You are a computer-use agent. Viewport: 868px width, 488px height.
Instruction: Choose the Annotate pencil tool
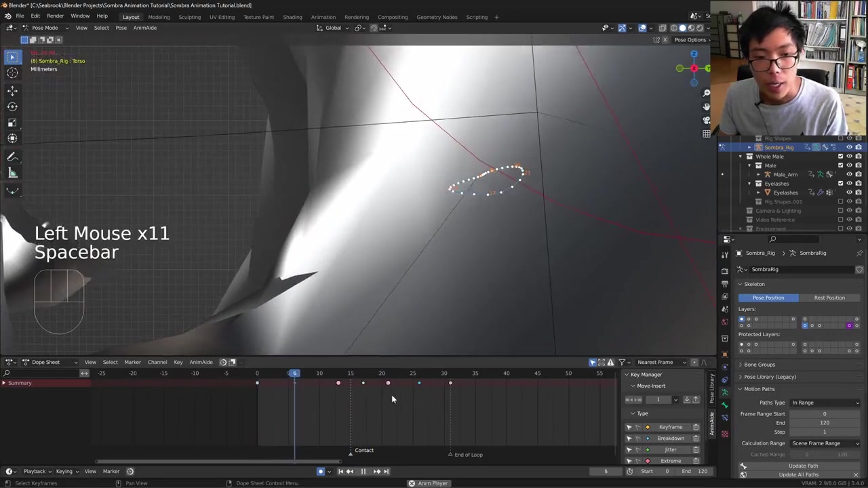click(12, 157)
